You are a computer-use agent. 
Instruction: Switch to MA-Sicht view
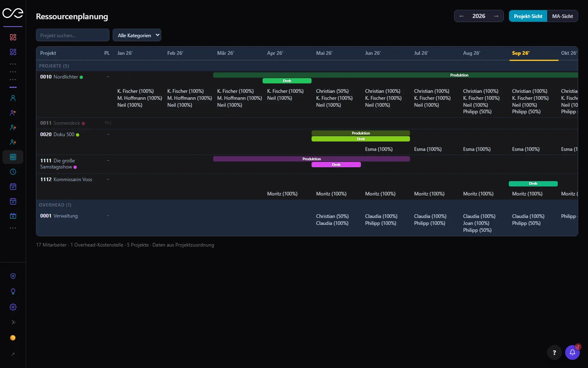pos(562,16)
